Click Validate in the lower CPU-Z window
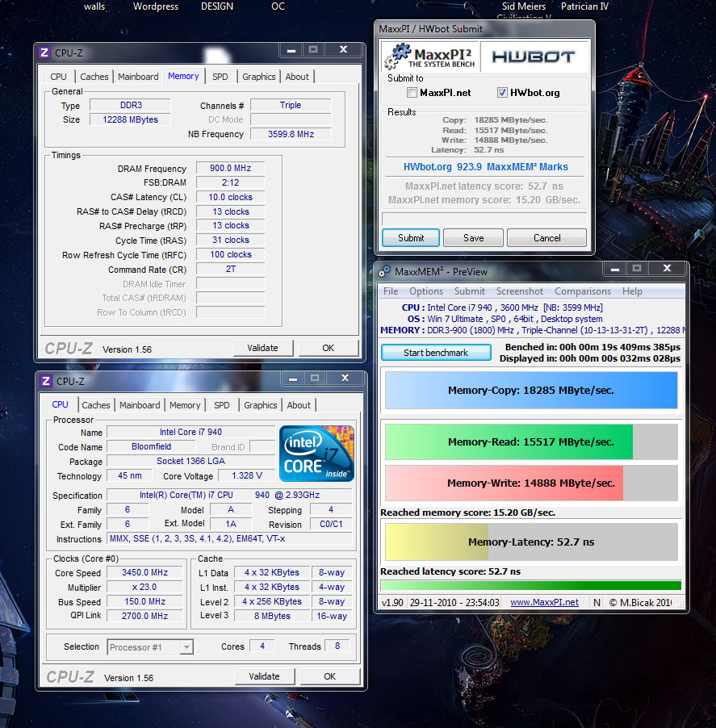The image size is (716, 728). (x=264, y=676)
